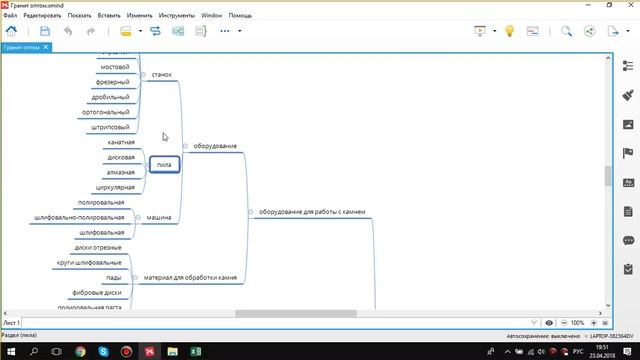Go to the Home screen icon
The width and height of the screenshot is (640, 360).
point(11,31)
